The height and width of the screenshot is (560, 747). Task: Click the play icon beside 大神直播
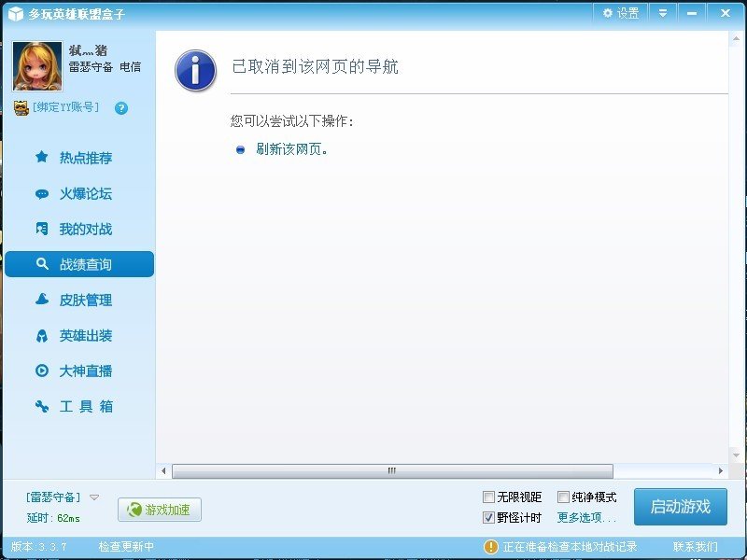[x=41, y=371]
